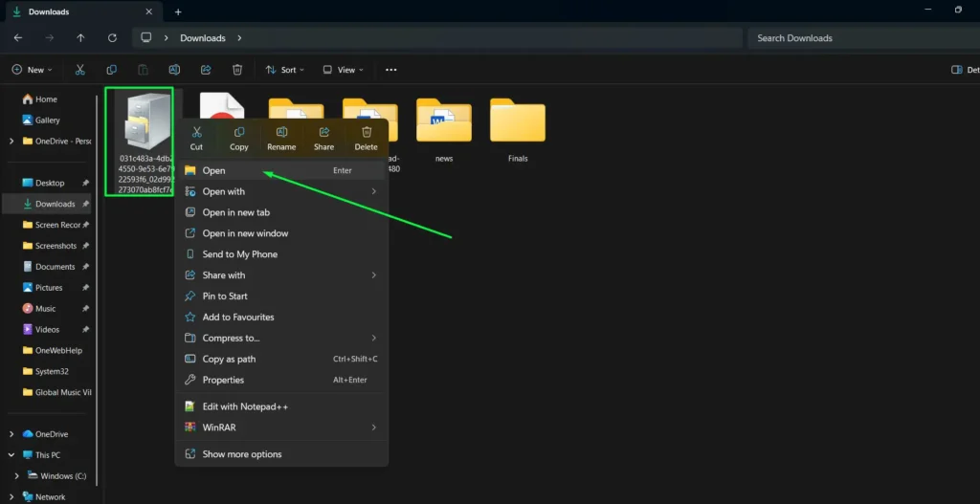
Task: Expand the Network node
Action: 11,497
